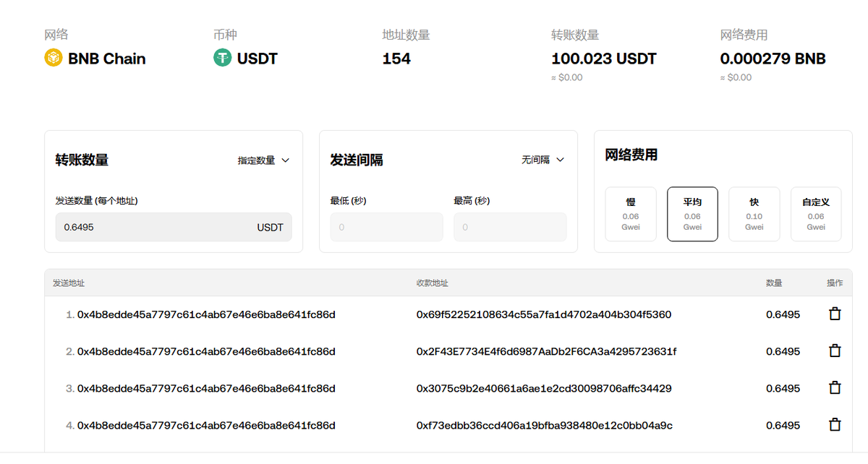The image size is (868, 464).
Task: Click the 操作 column header
Action: click(835, 283)
